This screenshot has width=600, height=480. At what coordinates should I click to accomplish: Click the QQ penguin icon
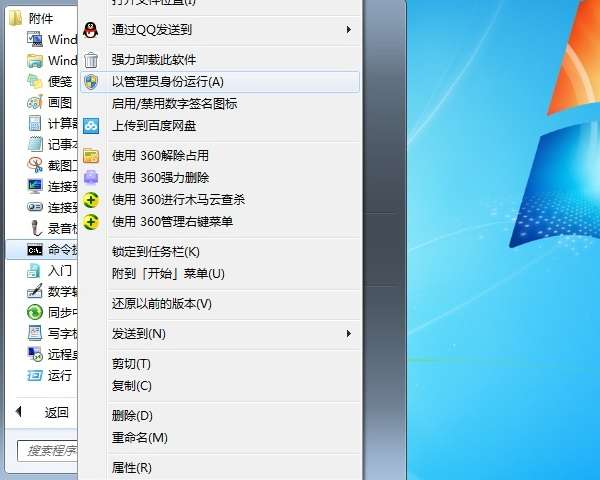coord(91,30)
